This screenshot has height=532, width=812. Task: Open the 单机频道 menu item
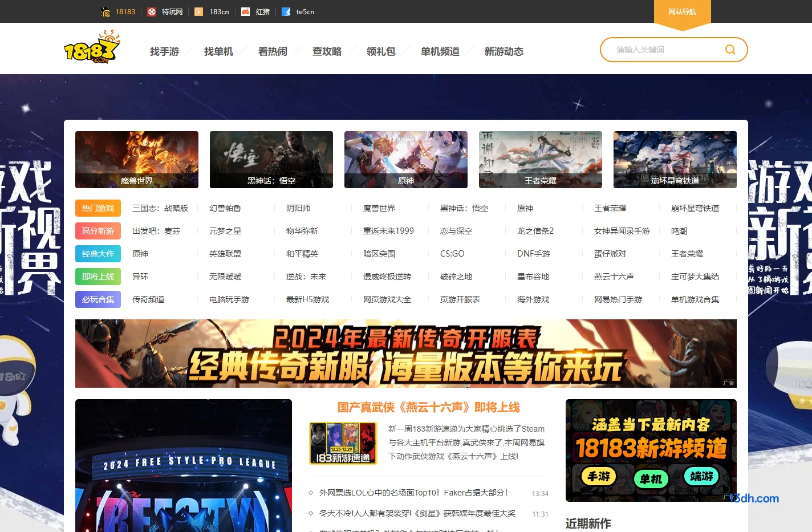click(x=440, y=51)
